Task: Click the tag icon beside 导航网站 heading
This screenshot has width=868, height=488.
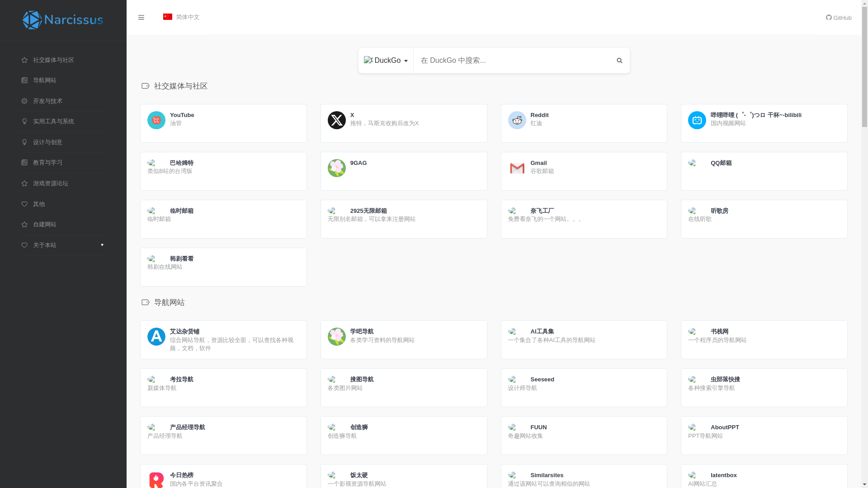Action: (x=145, y=302)
